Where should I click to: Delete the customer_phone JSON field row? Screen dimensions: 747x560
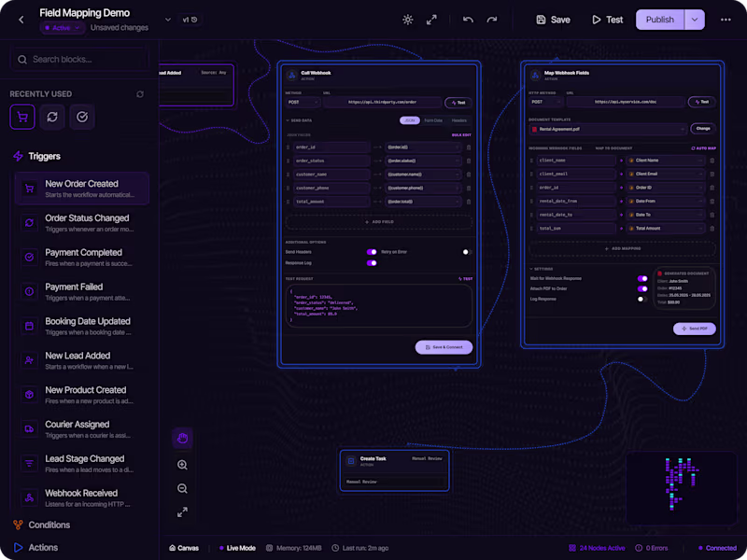pos(469,189)
